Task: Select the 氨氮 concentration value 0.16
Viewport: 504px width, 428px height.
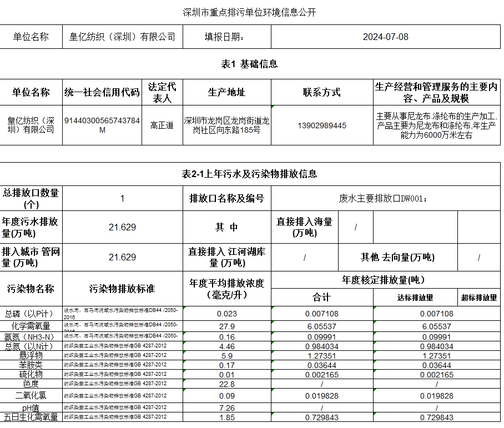Action: (227, 337)
